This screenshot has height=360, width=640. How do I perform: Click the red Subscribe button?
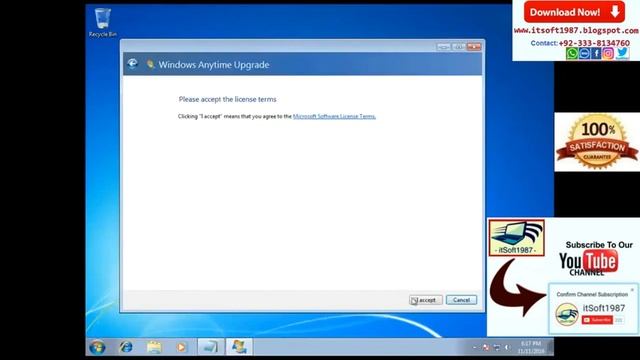pos(597,320)
